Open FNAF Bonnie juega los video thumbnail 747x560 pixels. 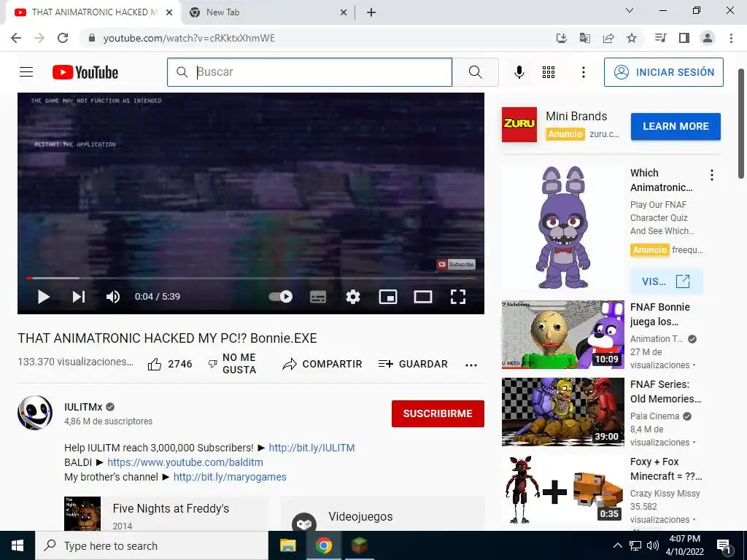click(x=562, y=334)
